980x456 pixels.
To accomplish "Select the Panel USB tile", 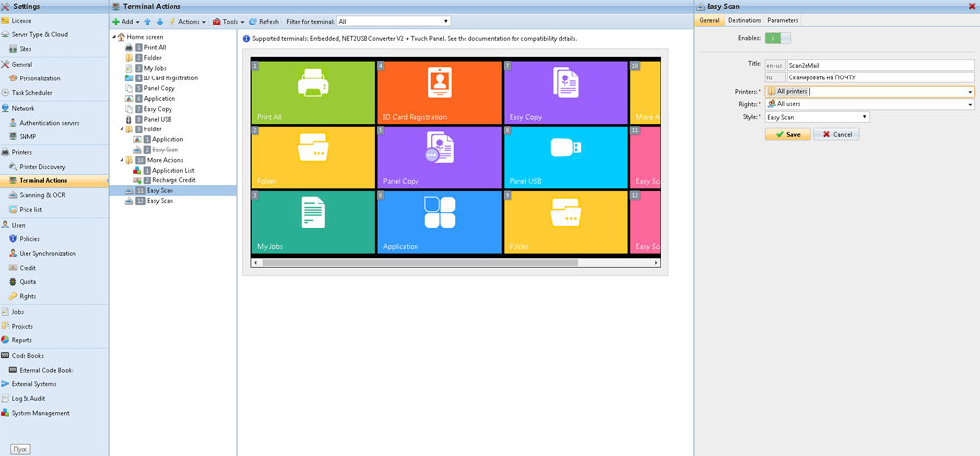I will coord(565,158).
